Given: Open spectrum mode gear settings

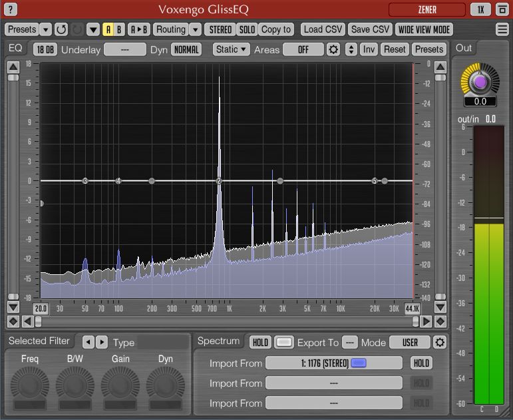Looking at the screenshot, I should 440,342.
